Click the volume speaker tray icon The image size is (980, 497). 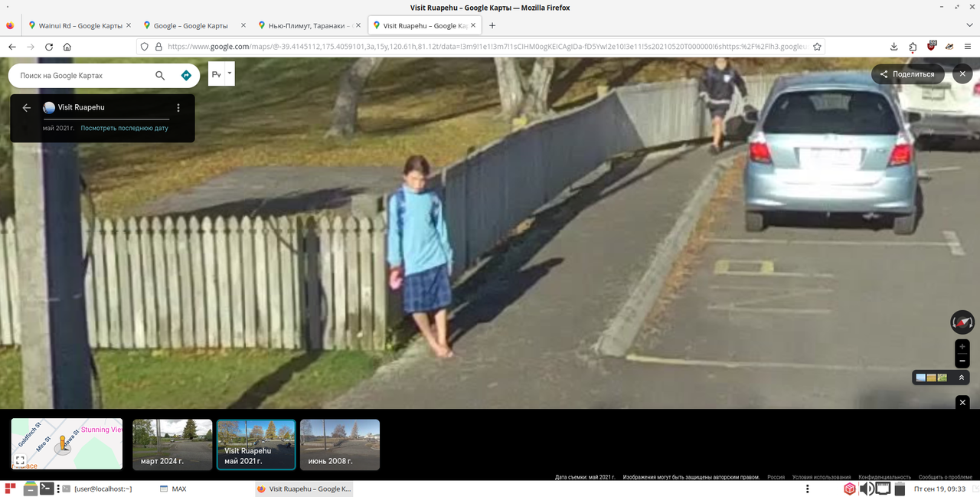pos(867,489)
